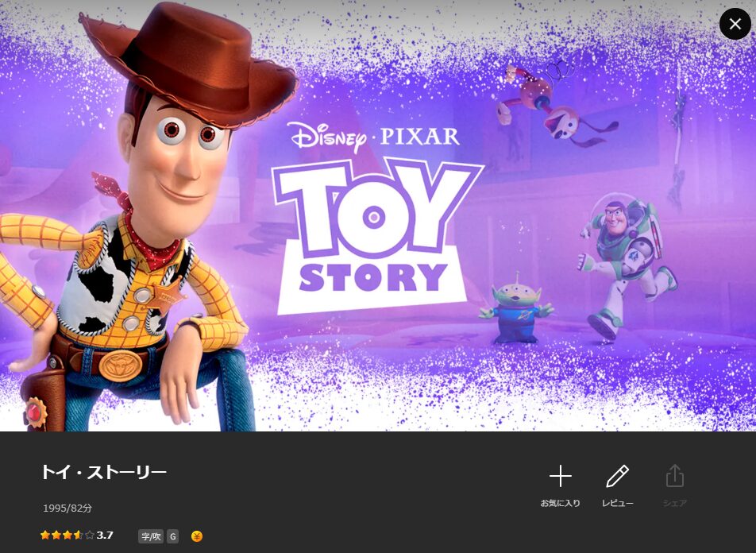This screenshot has height=553, width=756.
Task: Click the yellow yen coin icon
Action: click(197, 536)
